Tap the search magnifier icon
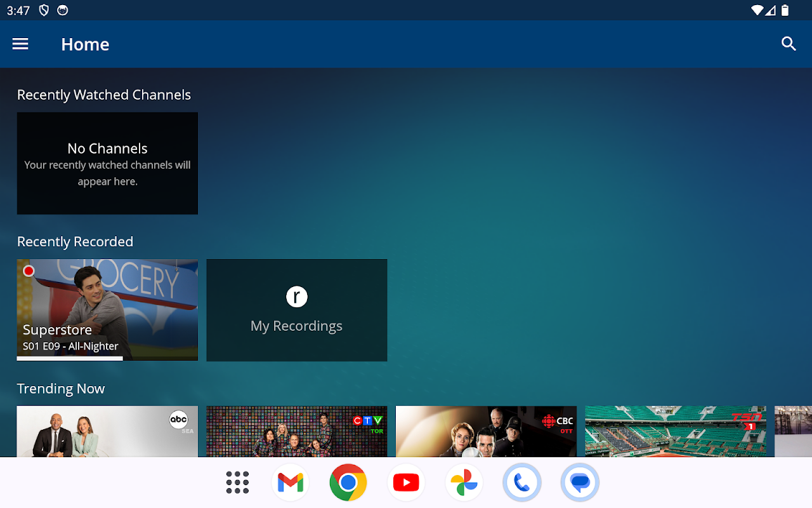 tap(789, 44)
